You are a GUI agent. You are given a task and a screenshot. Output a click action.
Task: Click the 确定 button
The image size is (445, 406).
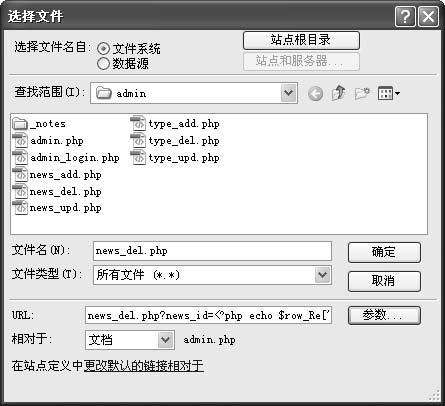[384, 252]
